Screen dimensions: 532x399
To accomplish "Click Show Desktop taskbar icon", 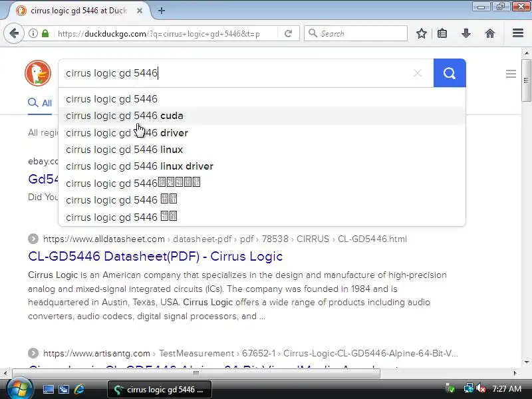I will tap(48, 389).
